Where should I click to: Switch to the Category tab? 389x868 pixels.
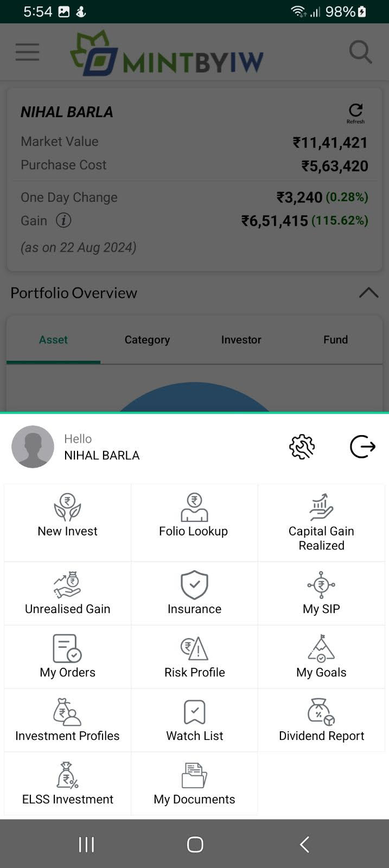click(147, 340)
